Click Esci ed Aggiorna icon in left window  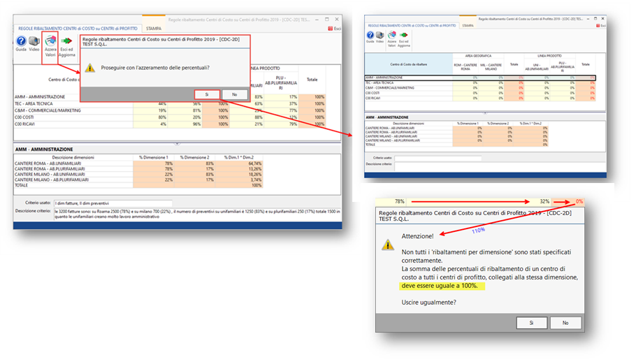(66, 41)
